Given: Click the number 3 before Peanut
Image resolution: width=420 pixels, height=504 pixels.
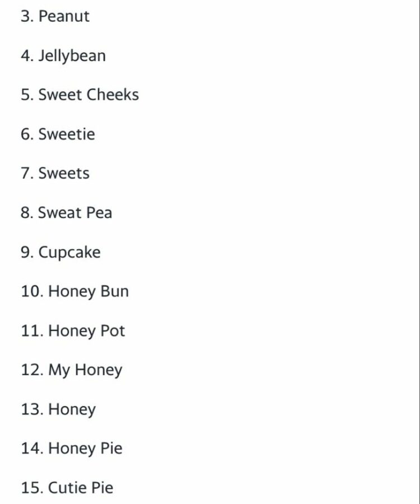Looking at the screenshot, I should [x=25, y=16].
